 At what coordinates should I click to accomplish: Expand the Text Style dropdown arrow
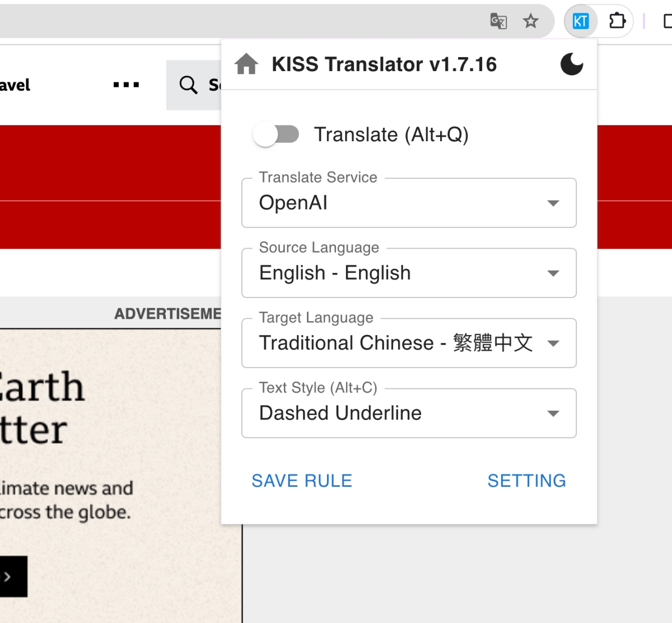point(553,413)
